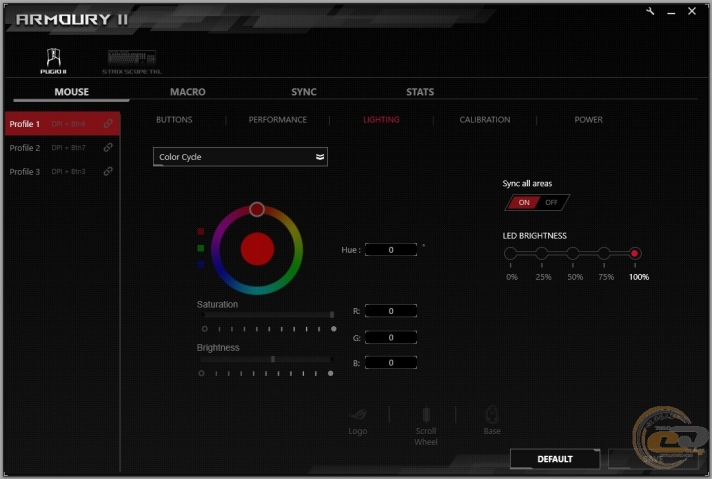The width and height of the screenshot is (712, 479).
Task: Minimize the Armoury II window
Action: click(x=671, y=12)
